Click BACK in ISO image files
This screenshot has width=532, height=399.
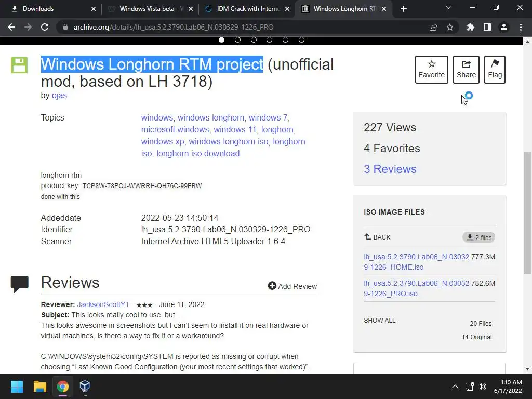[x=377, y=237]
